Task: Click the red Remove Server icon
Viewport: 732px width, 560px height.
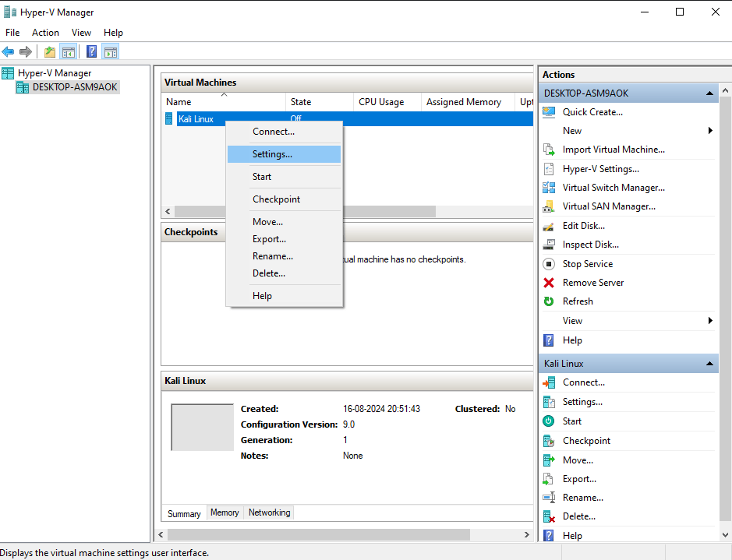Action: (549, 283)
